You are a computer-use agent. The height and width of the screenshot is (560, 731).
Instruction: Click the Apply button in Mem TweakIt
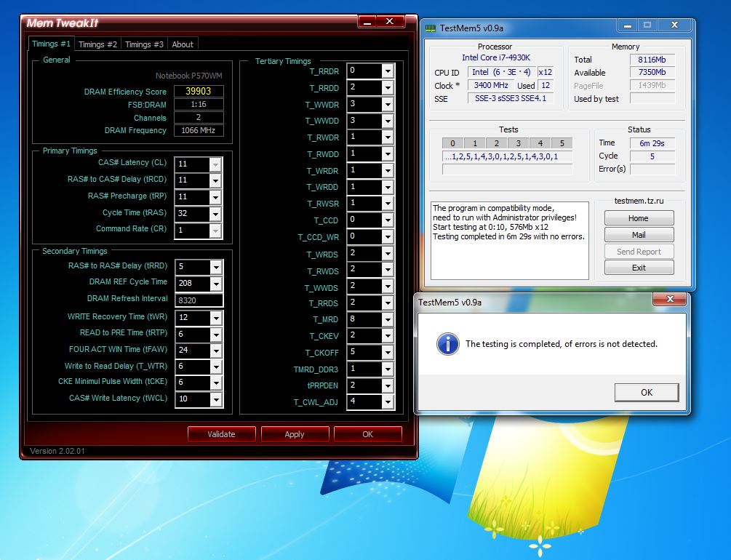point(295,434)
